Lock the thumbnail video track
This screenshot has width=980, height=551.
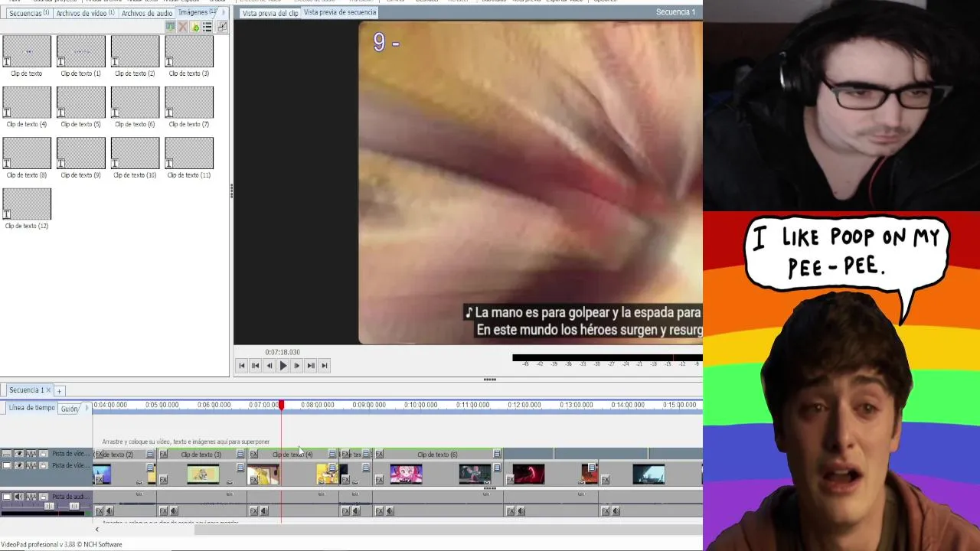coord(43,465)
